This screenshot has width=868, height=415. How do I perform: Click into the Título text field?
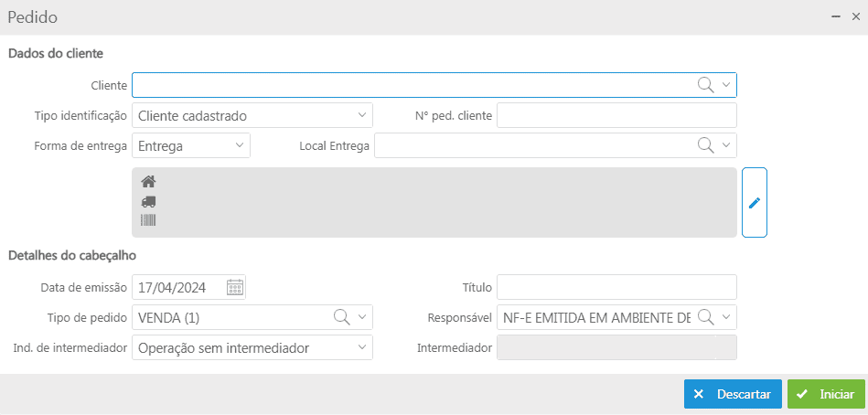616,287
